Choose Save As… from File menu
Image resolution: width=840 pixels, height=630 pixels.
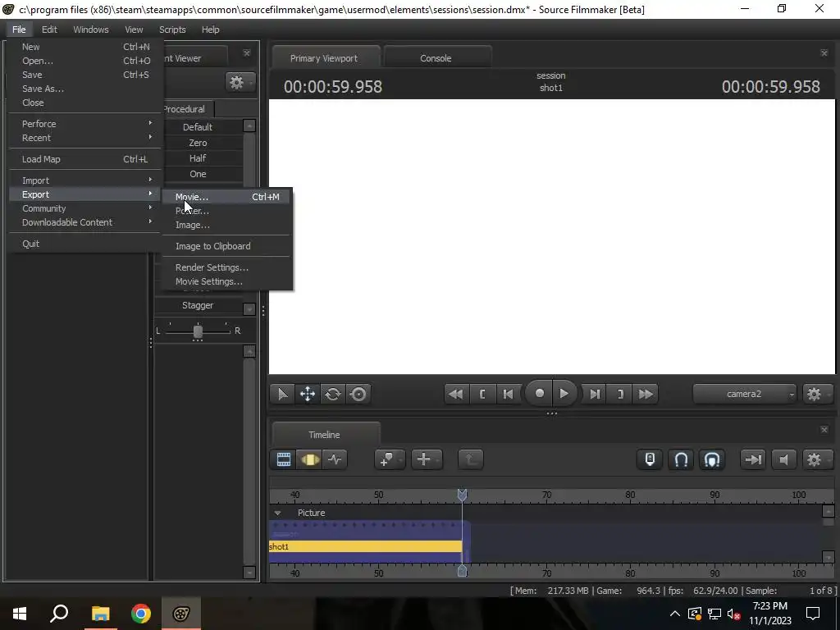85,89
